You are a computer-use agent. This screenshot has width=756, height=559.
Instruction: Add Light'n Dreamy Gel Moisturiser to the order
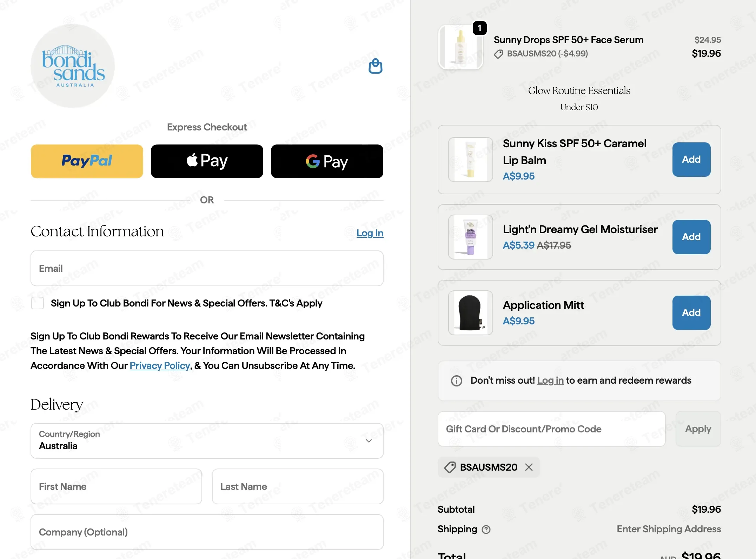[x=691, y=237]
